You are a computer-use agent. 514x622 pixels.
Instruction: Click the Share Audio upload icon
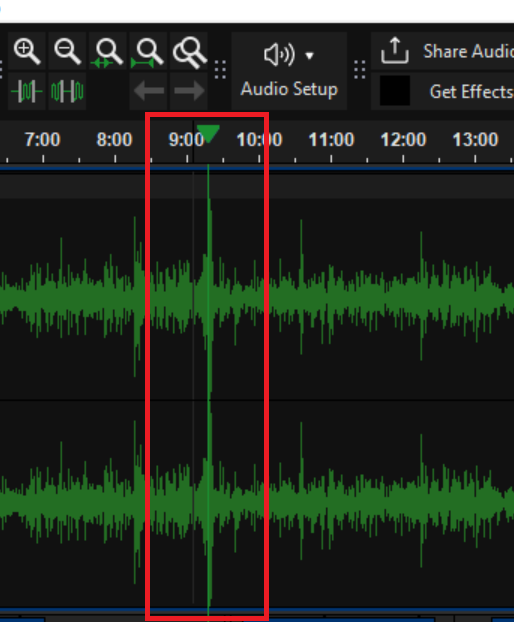click(394, 50)
